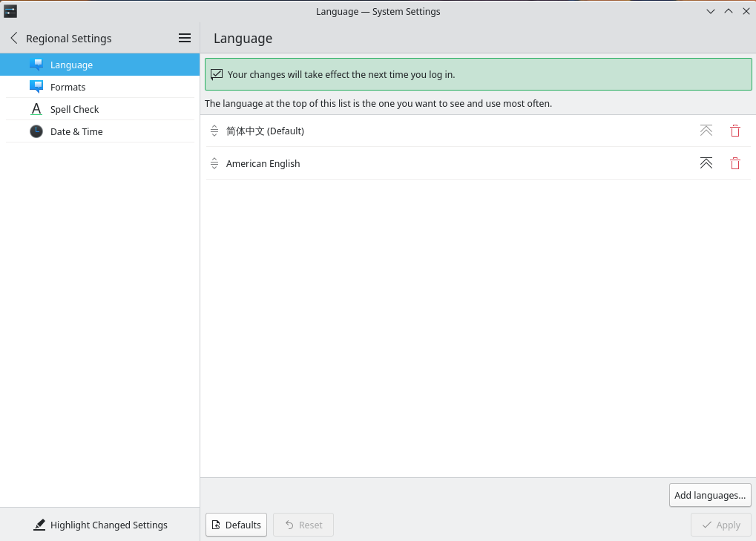Go to Date & Time settings
The width and height of the screenshot is (756, 541).
point(76,131)
